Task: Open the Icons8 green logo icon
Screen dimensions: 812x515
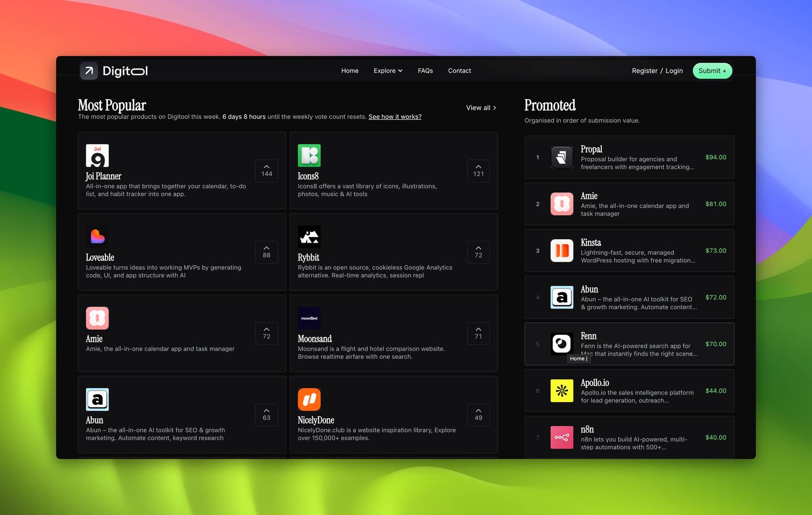Action: [309, 155]
